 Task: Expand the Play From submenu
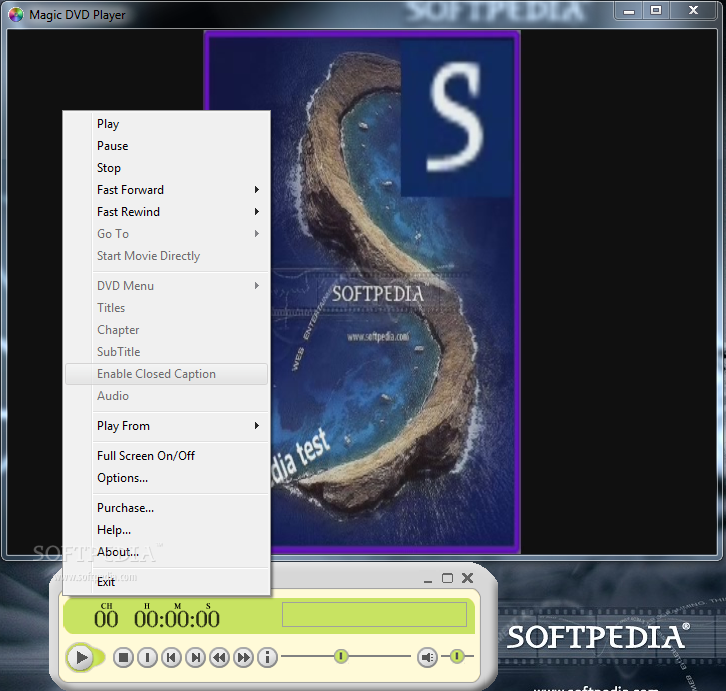tap(167, 426)
